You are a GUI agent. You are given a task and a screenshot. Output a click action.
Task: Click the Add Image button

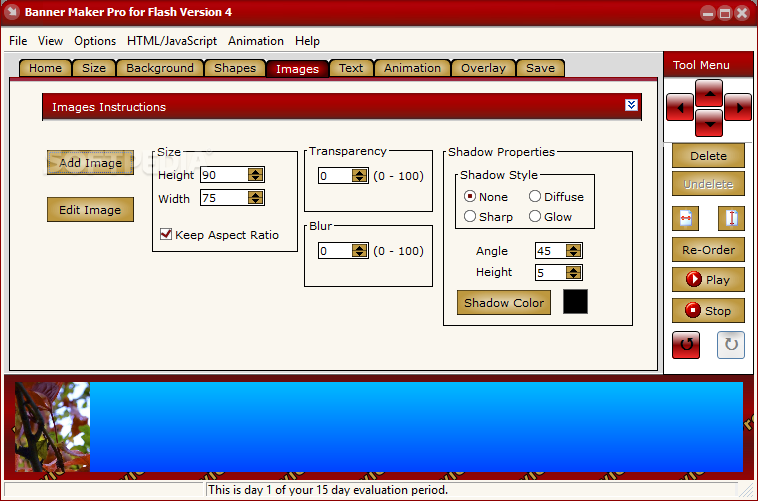90,162
